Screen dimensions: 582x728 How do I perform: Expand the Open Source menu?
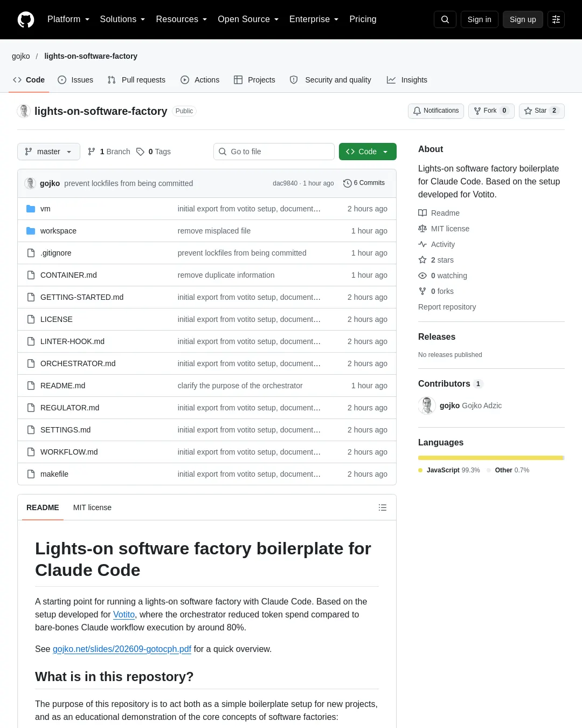[x=248, y=19]
